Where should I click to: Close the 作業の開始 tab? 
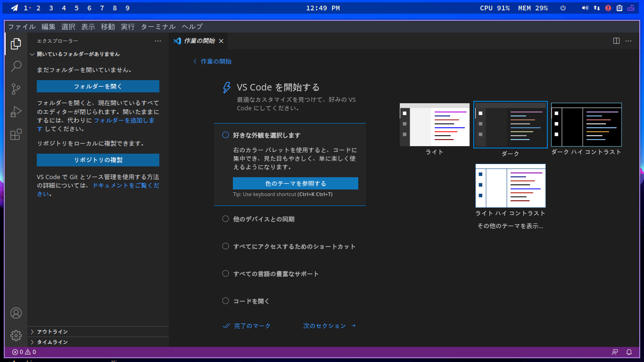221,41
